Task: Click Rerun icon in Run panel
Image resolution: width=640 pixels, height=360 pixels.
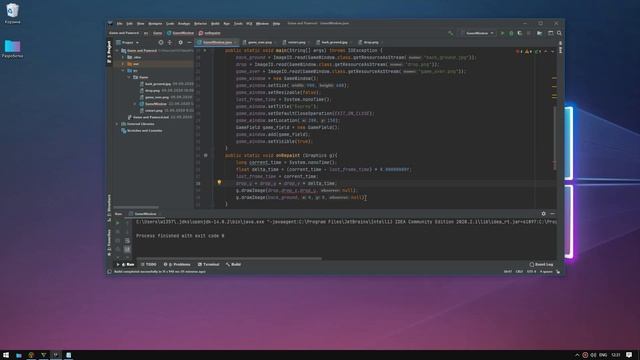Action: [118, 223]
